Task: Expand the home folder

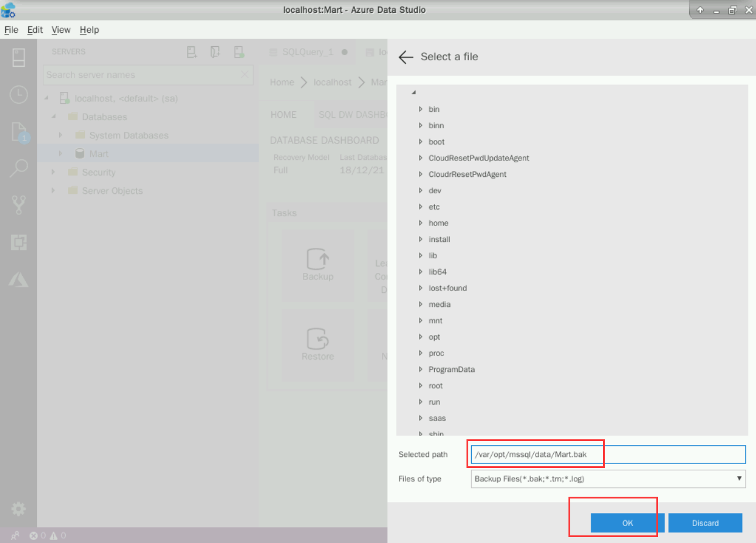Action: click(x=421, y=223)
